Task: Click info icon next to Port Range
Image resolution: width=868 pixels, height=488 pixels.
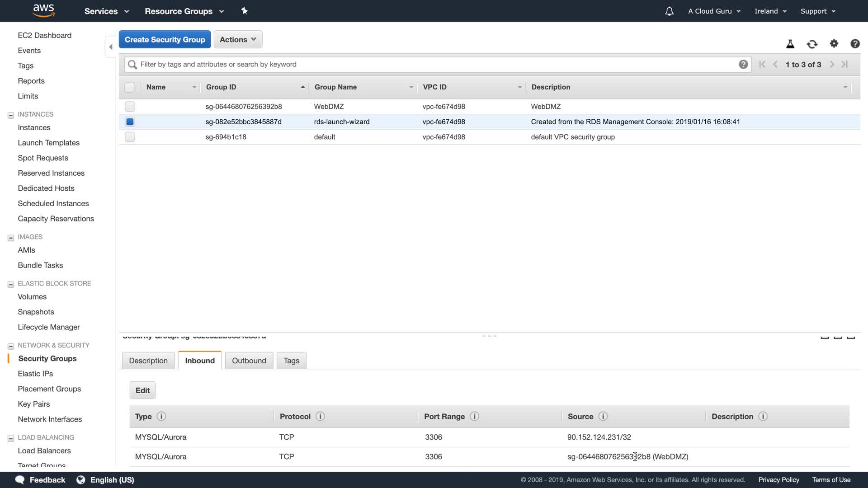Action: click(x=474, y=416)
